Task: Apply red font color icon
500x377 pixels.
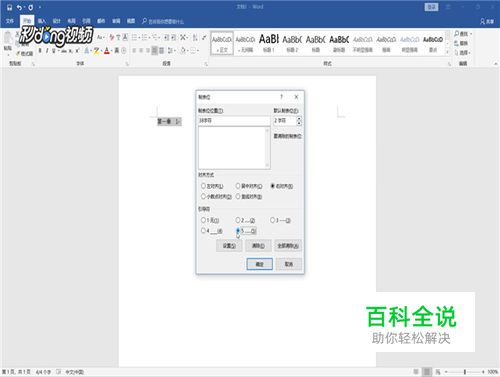Action: [107, 51]
